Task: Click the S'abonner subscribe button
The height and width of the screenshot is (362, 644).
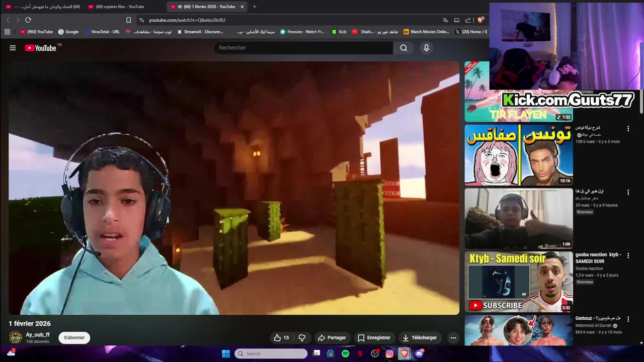Action: 74,338
